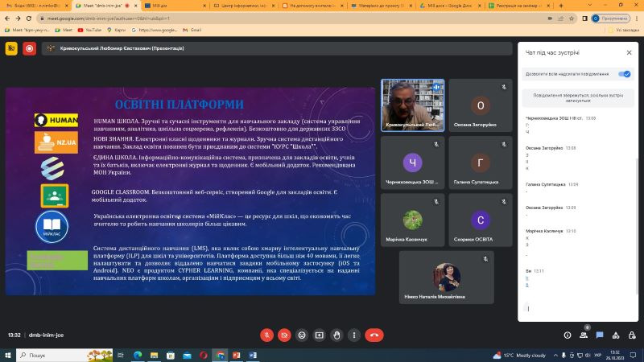The height and width of the screenshot is (362, 644).
Task: Click the yellow icon left of the record button
Action: pos(11,48)
